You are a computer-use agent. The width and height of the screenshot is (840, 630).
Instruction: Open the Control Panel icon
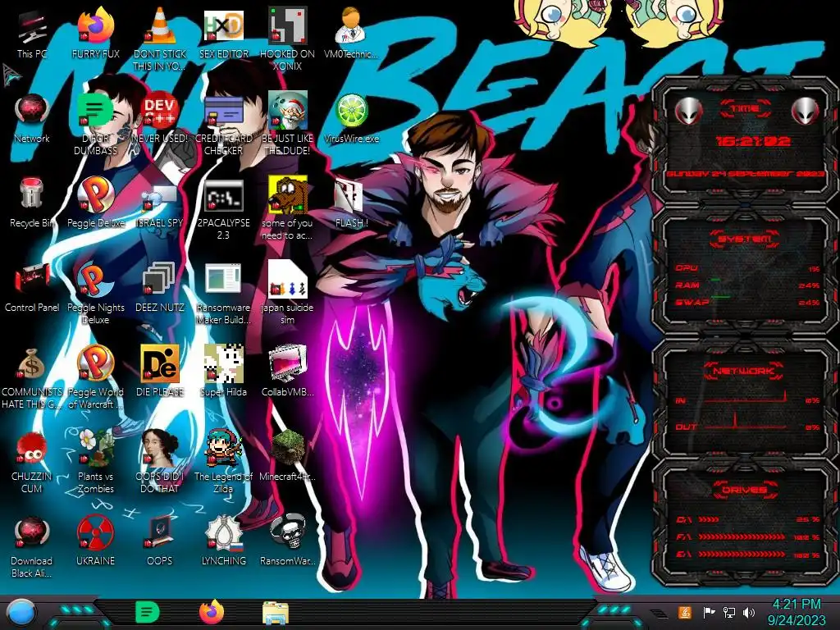click(x=32, y=288)
